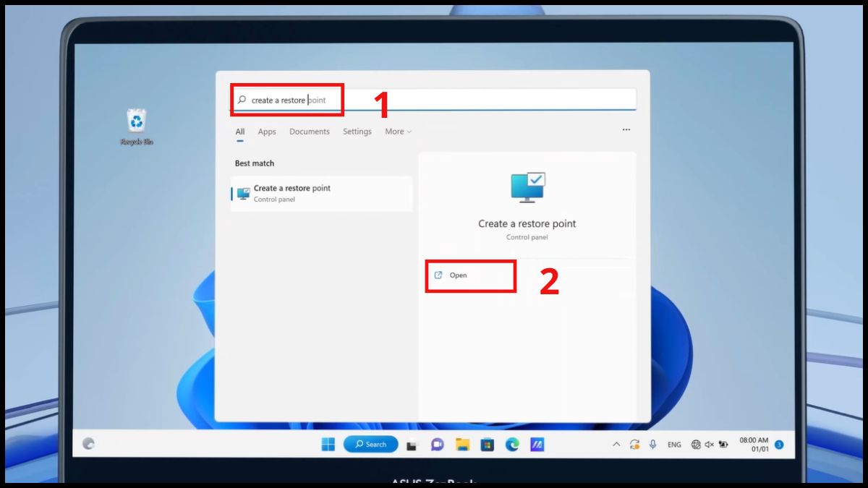Click the microphone icon in the system tray

(x=653, y=444)
